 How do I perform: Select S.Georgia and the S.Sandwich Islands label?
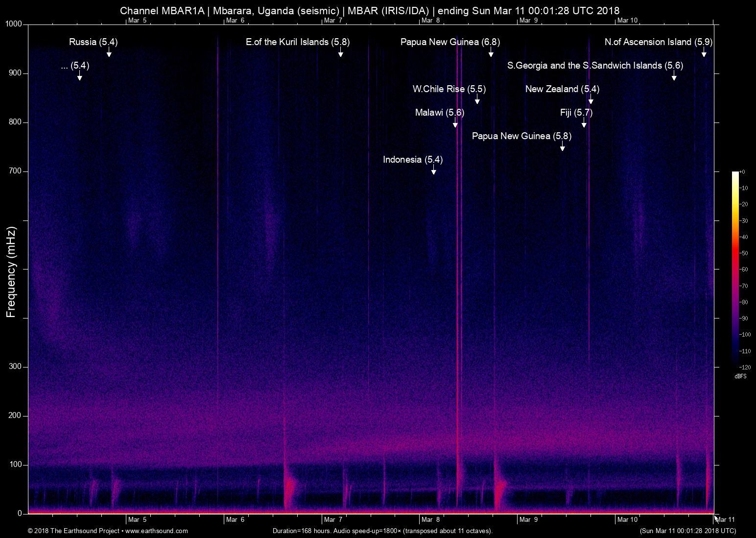[595, 66]
